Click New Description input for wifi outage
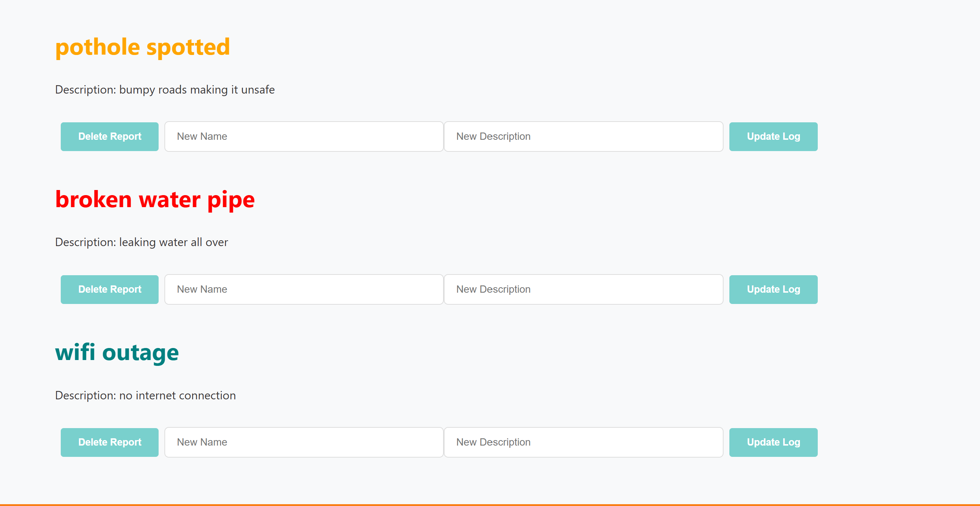Image resolution: width=980 pixels, height=506 pixels. pos(583,442)
